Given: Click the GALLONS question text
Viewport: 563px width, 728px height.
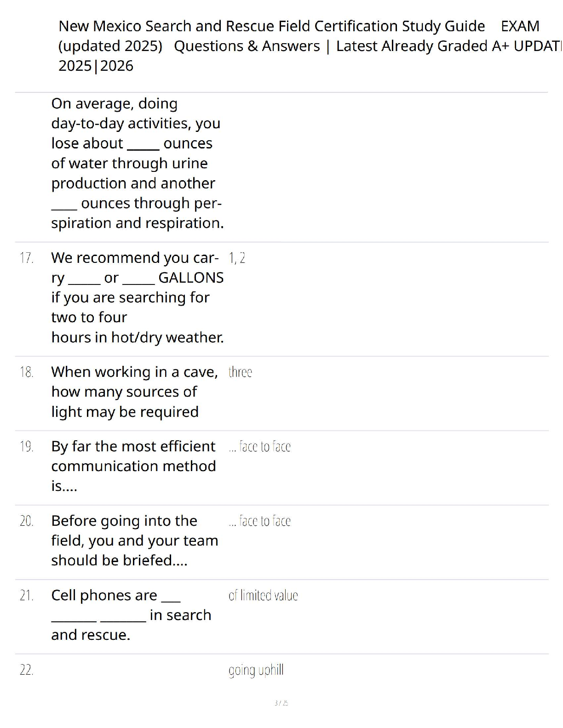Looking at the screenshot, I should coord(137,297).
